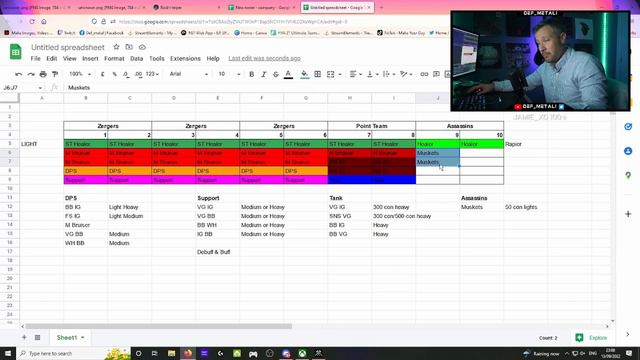
Task: Open Firefox from the taskbar
Action: click(188, 353)
